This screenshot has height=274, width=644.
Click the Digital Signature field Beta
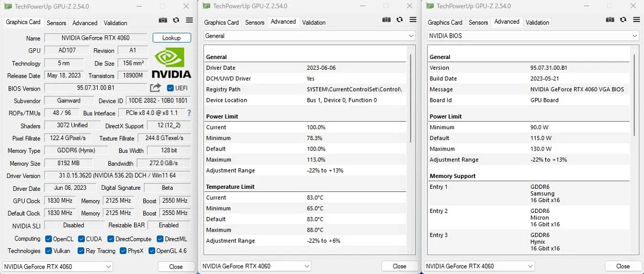167,188
